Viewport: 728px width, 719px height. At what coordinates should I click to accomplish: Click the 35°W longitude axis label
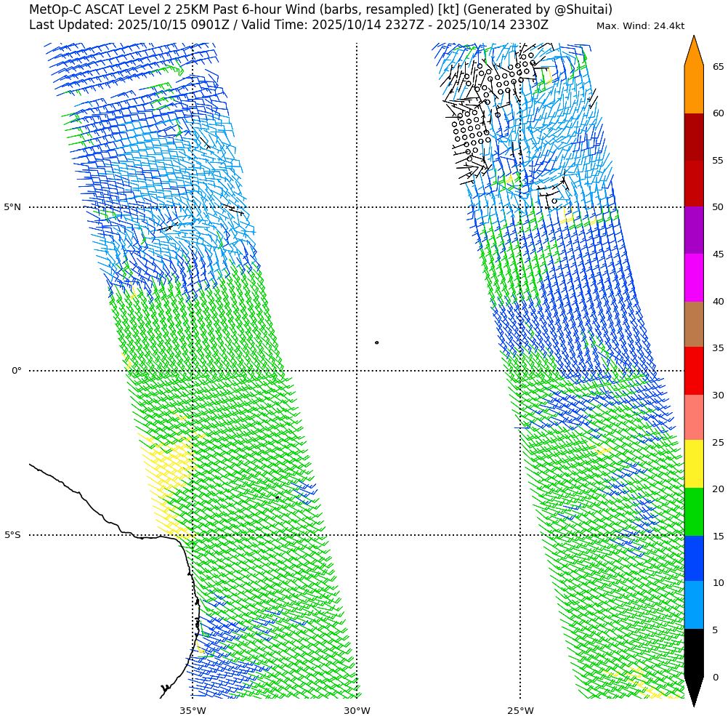pyautogui.click(x=193, y=710)
